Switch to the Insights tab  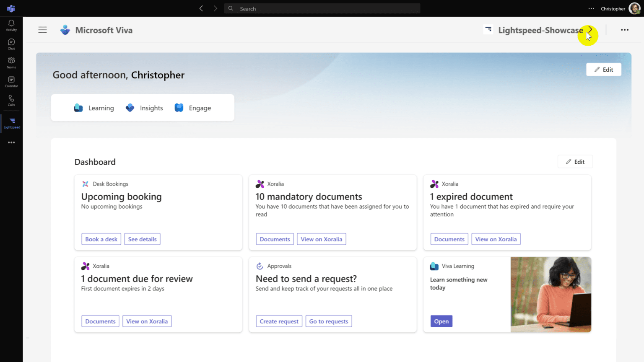coord(144,108)
